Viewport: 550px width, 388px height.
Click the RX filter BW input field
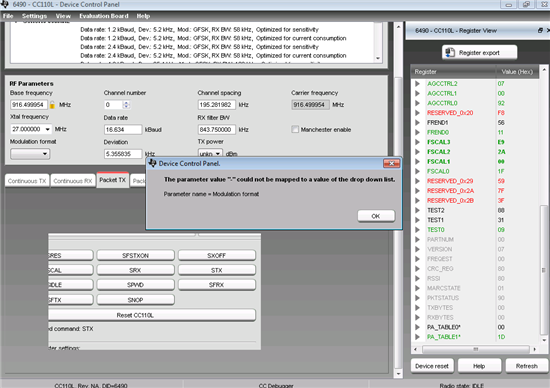point(216,129)
